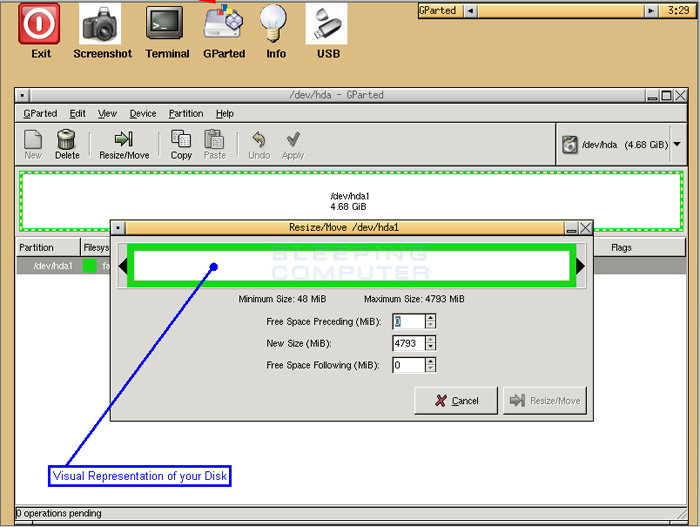Click the green filesystem color square for hda1

[x=90, y=266]
